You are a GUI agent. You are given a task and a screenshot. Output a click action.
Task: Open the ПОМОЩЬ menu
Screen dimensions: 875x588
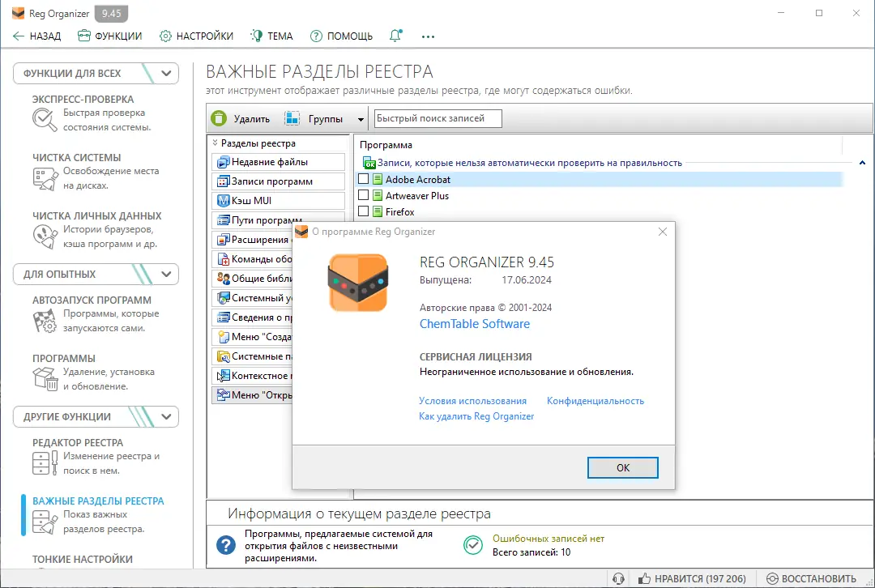click(x=342, y=36)
